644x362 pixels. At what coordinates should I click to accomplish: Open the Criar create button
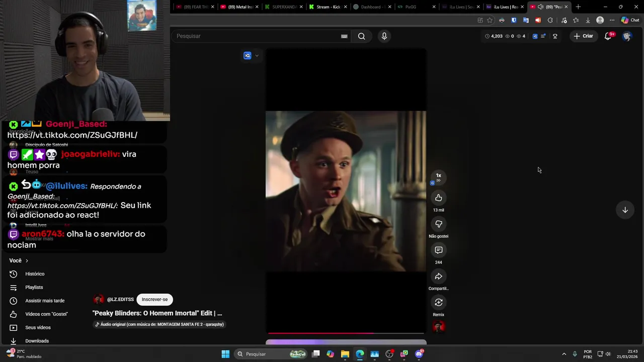coord(584,36)
